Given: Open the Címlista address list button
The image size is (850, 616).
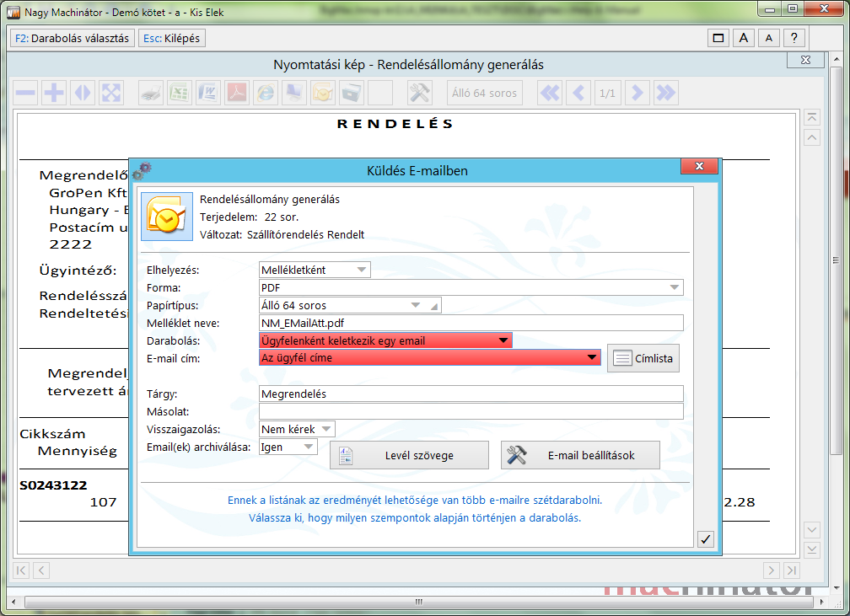Looking at the screenshot, I should 643,358.
